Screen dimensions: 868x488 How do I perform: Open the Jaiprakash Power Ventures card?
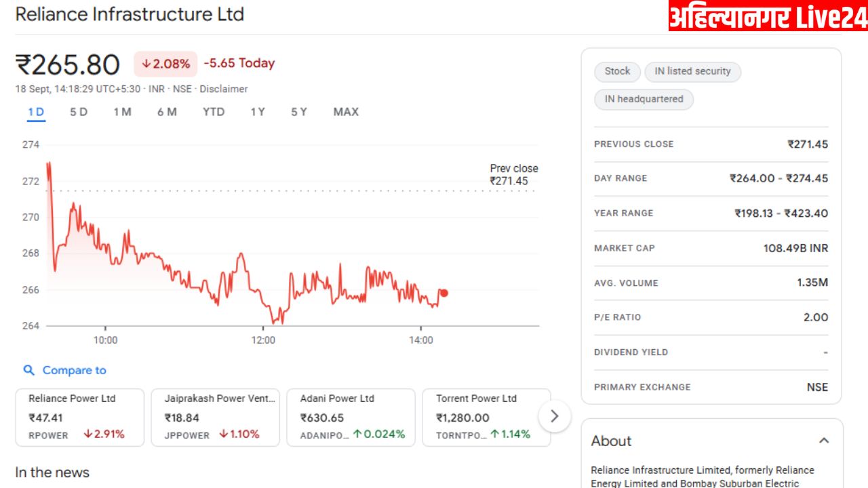click(215, 417)
